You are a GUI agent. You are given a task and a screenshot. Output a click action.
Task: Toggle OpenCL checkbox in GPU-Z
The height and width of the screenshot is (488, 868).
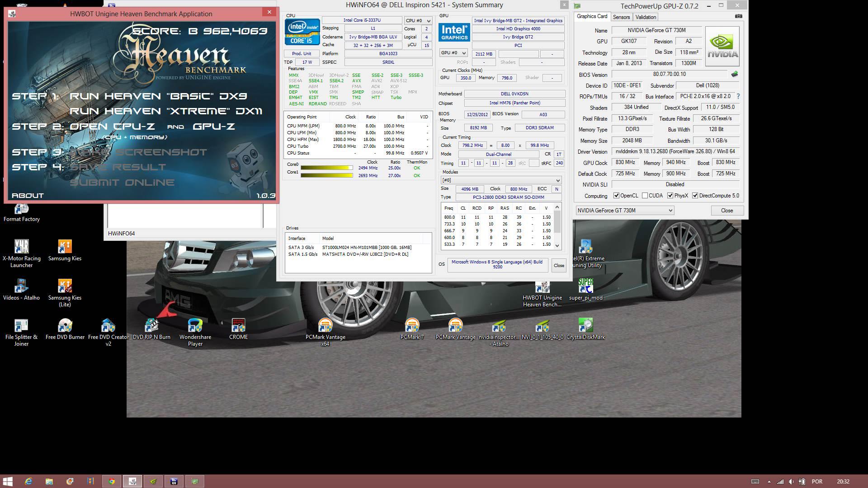616,196
